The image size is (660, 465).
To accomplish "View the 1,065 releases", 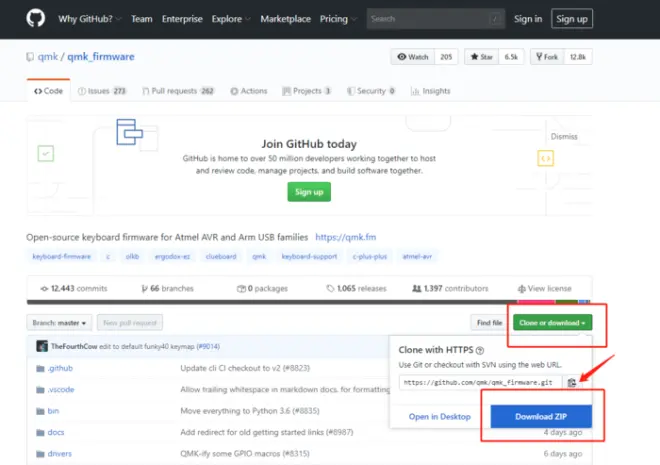I will click(x=356, y=289).
